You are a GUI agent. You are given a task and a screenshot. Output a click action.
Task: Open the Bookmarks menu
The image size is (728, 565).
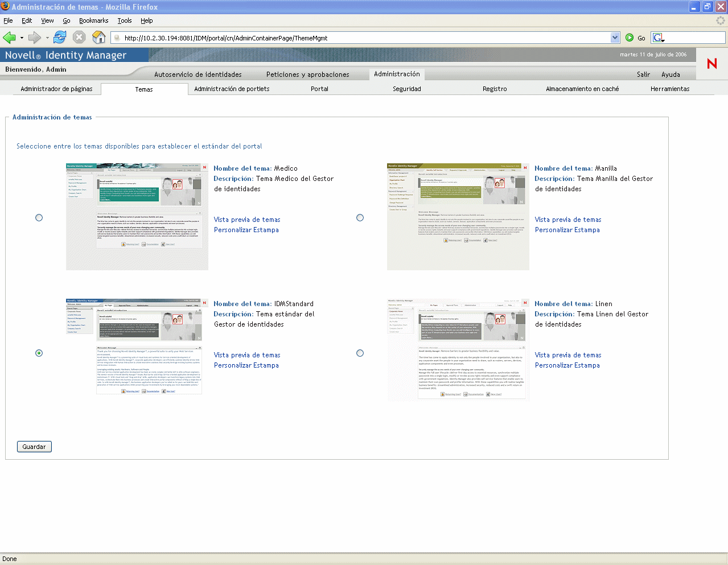point(94,20)
